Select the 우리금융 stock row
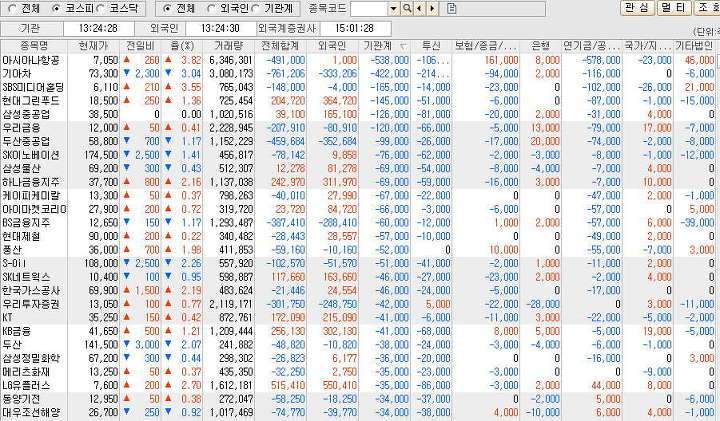 pos(357,128)
